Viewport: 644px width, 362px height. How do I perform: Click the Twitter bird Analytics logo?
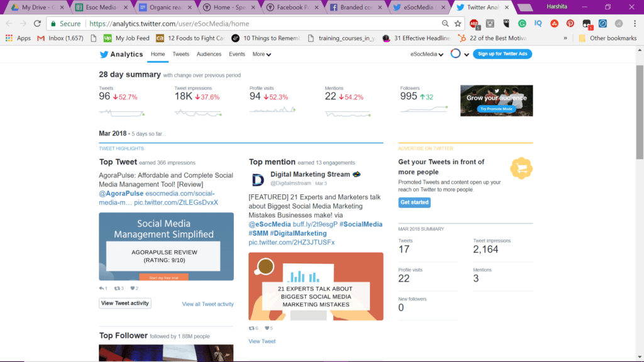click(121, 54)
